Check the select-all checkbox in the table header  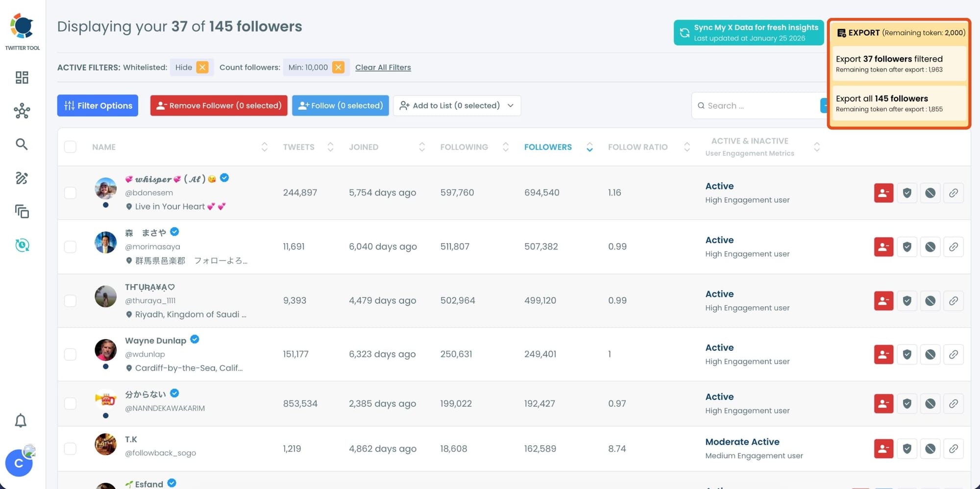click(70, 147)
